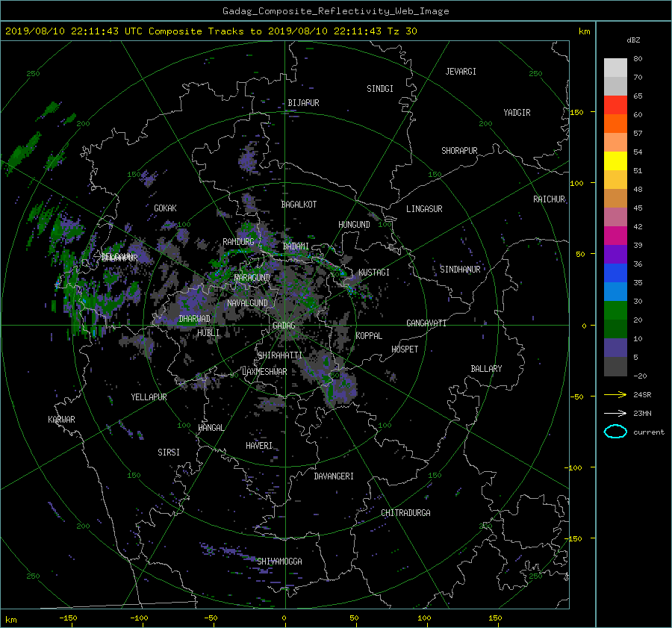Click the SHIVAMOGGA city label
The height and width of the screenshot is (628, 672).
tap(279, 561)
